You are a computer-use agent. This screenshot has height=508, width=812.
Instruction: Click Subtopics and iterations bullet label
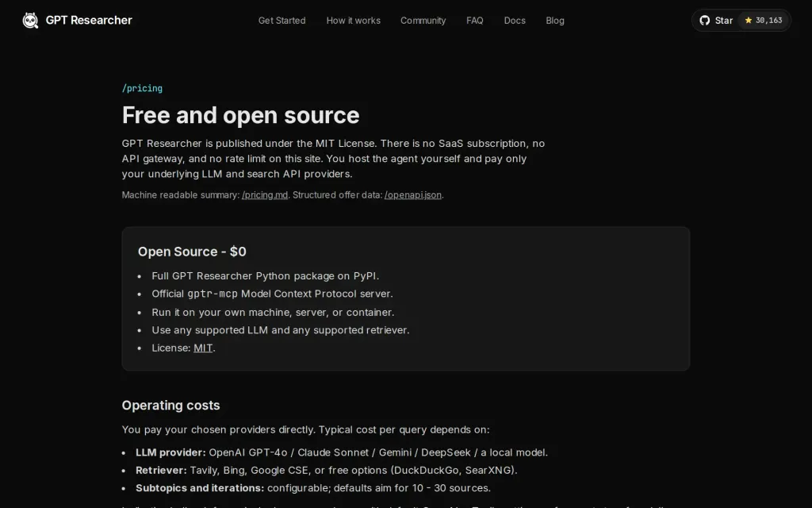pyautogui.click(x=200, y=488)
